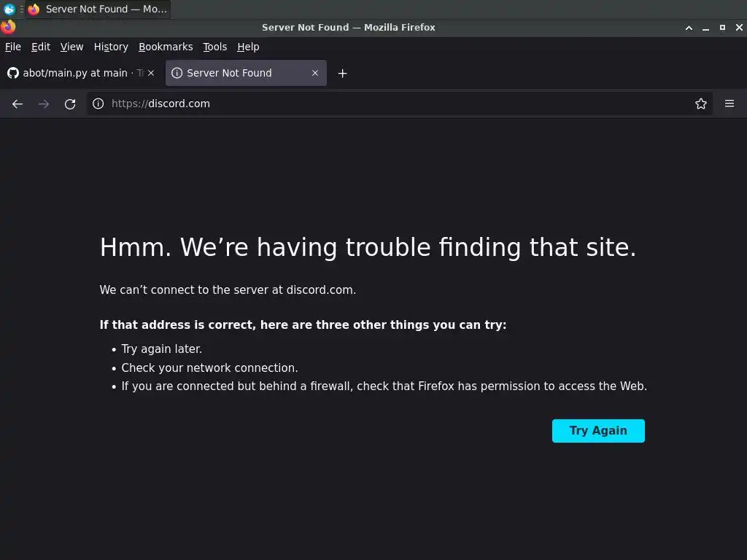
Task: Minimize the Firefox window
Action: 705,28
